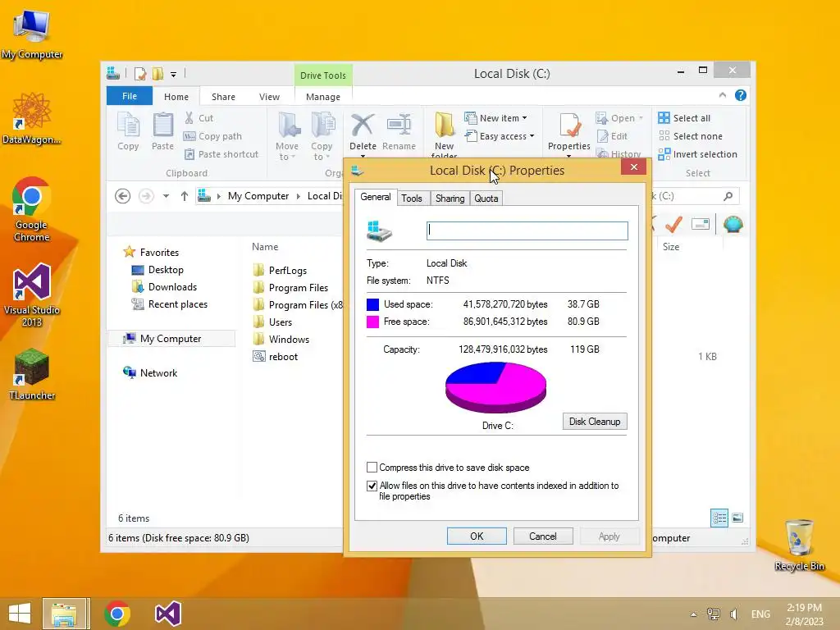This screenshot has width=840, height=630.
Task: Toggle Compress this drive checkbox
Action: click(372, 467)
